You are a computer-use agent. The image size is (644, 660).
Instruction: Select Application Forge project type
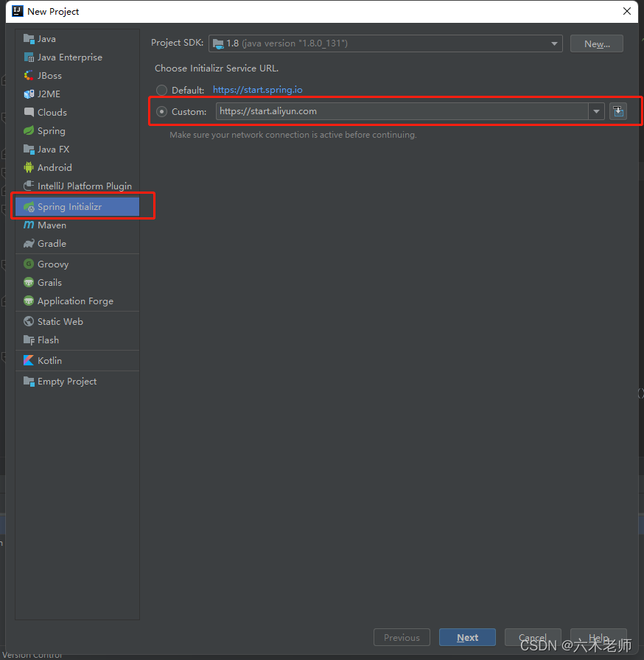(77, 301)
